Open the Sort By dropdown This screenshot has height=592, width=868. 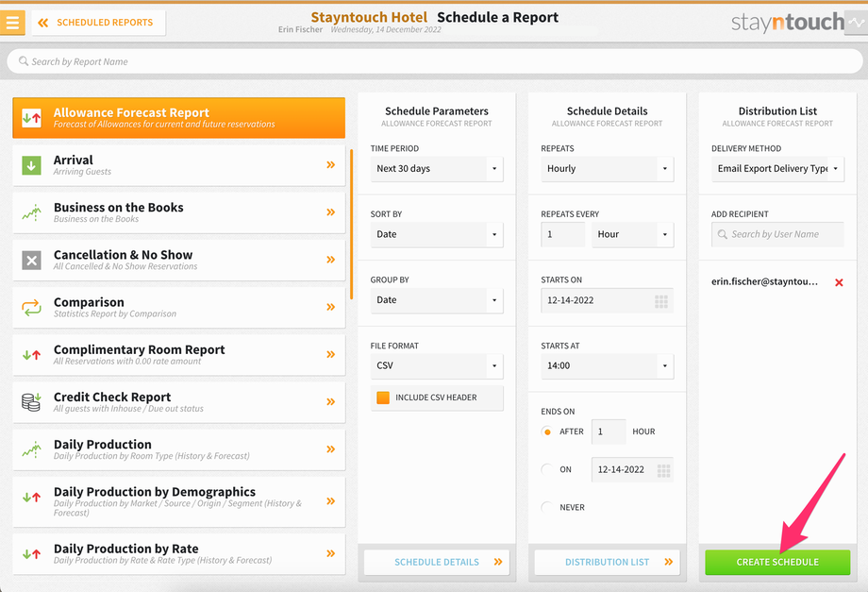click(x=437, y=234)
